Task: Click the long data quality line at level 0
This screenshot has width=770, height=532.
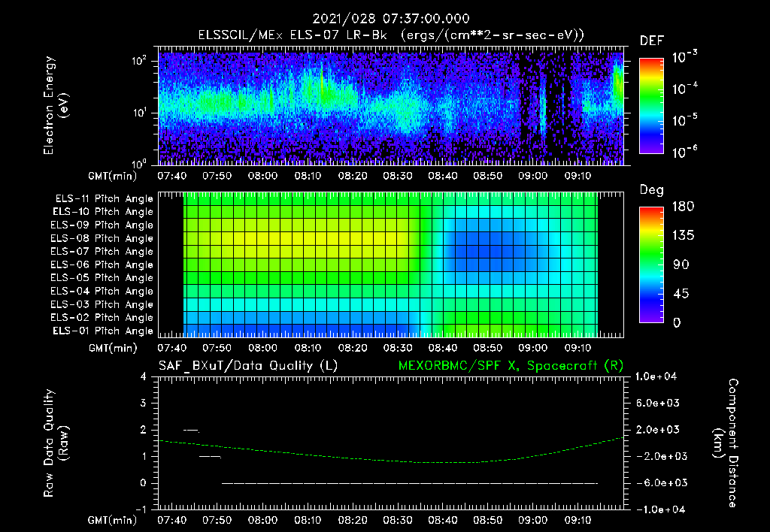Action: pyautogui.click(x=410, y=483)
